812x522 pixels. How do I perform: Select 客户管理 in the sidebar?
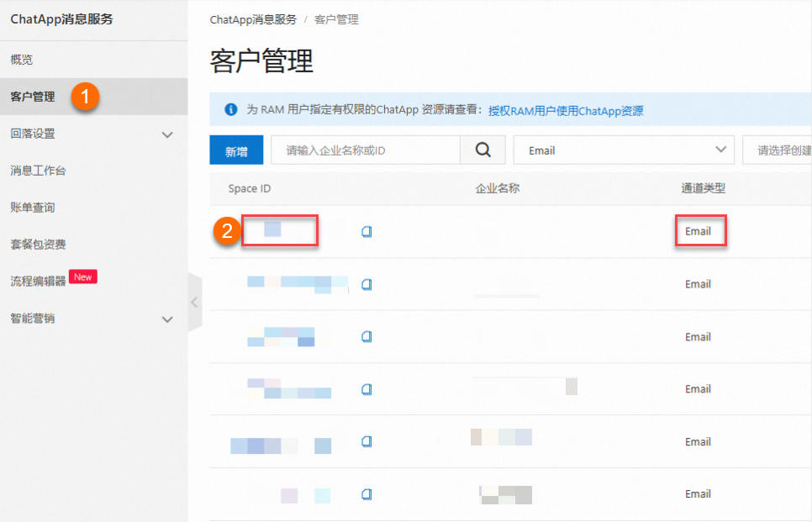click(33, 97)
